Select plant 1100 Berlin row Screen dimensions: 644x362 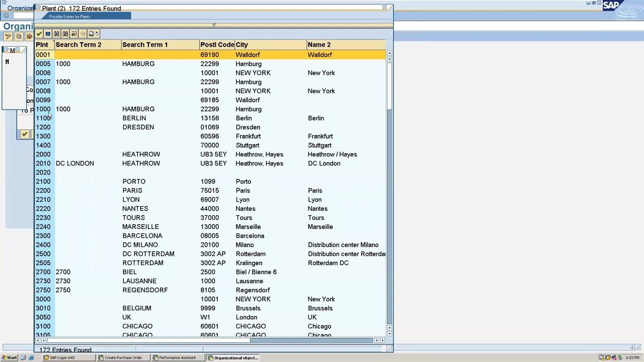point(210,118)
